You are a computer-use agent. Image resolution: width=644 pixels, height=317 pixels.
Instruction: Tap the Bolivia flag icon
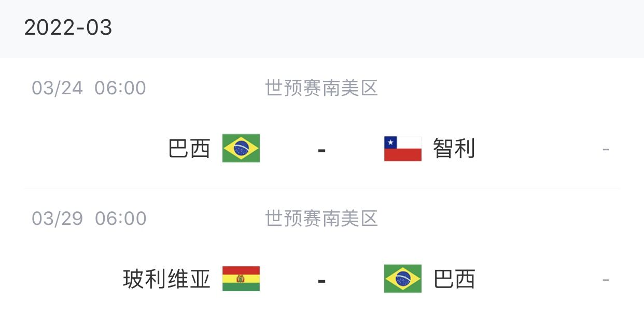click(241, 279)
